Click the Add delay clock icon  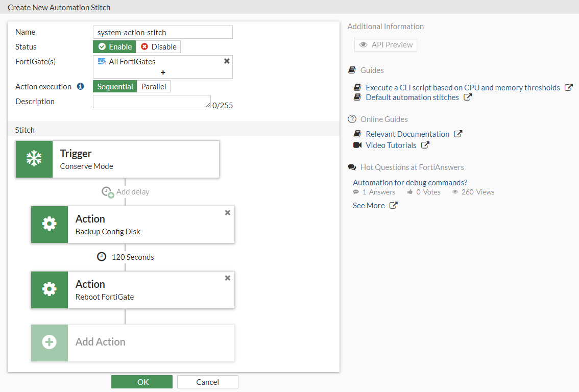107,192
